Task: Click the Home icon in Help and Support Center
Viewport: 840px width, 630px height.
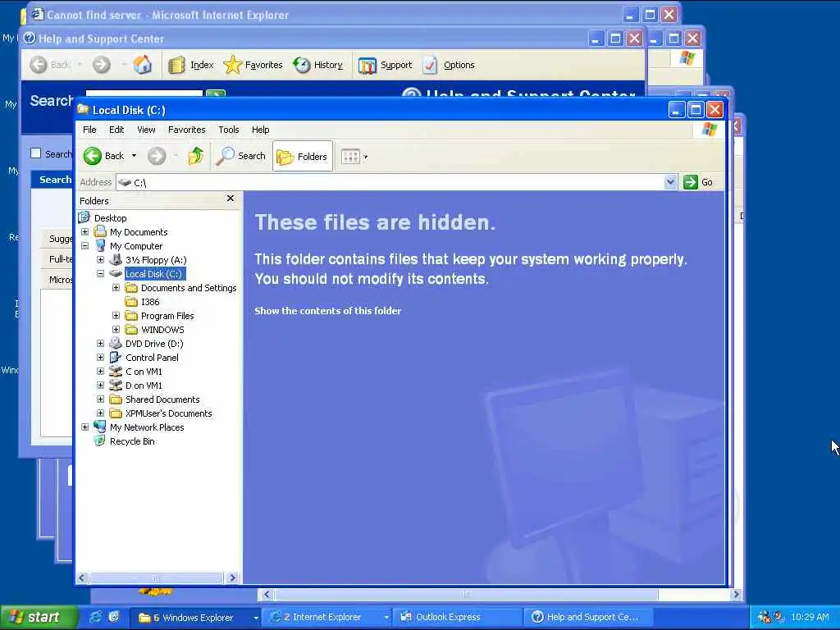Action: [x=142, y=65]
